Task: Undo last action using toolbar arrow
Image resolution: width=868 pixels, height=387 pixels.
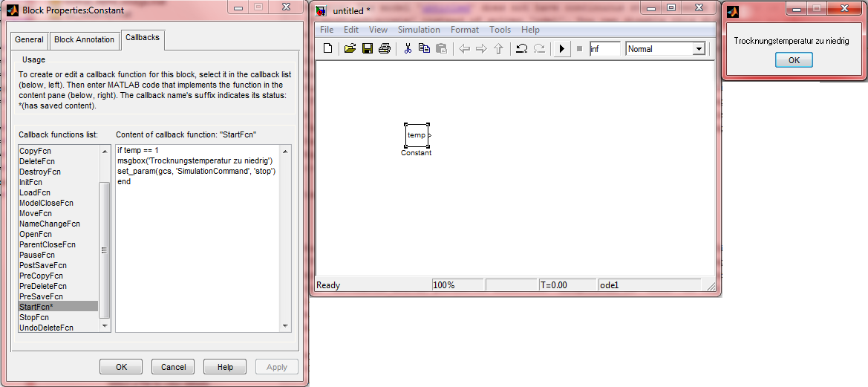Action: tap(521, 49)
